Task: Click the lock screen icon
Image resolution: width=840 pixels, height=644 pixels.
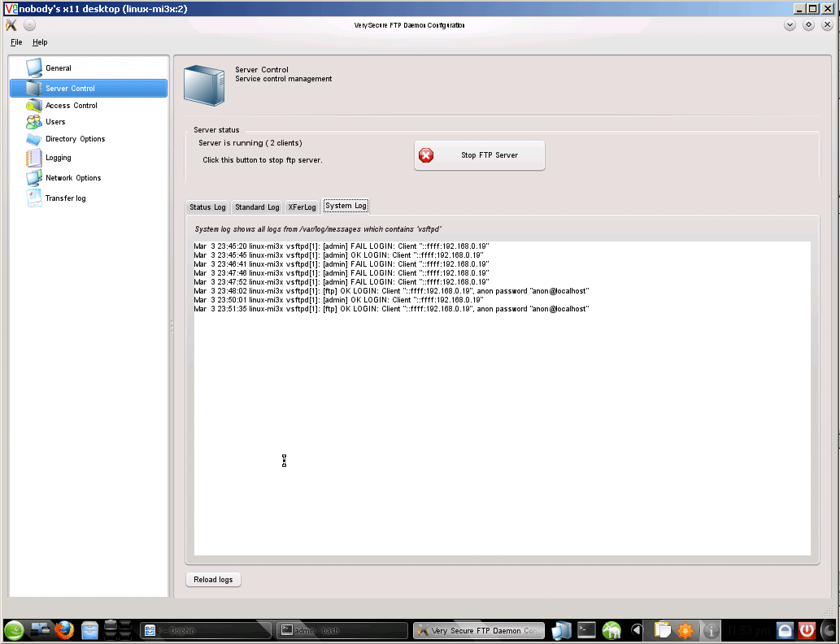Action: pos(785,631)
